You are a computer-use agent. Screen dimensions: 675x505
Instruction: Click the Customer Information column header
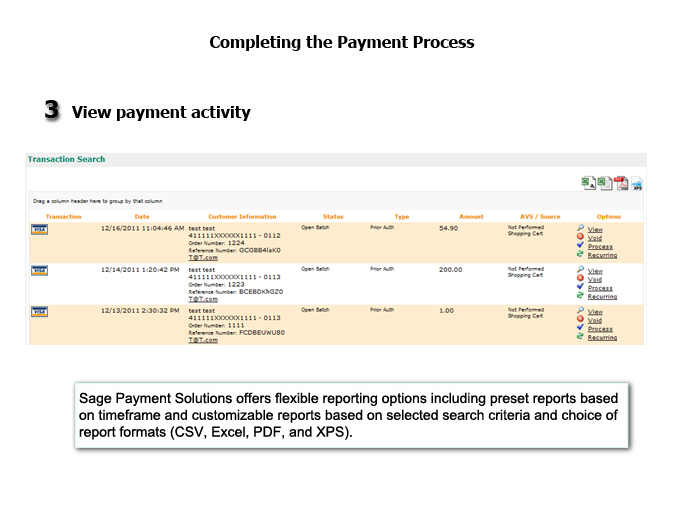click(x=242, y=216)
